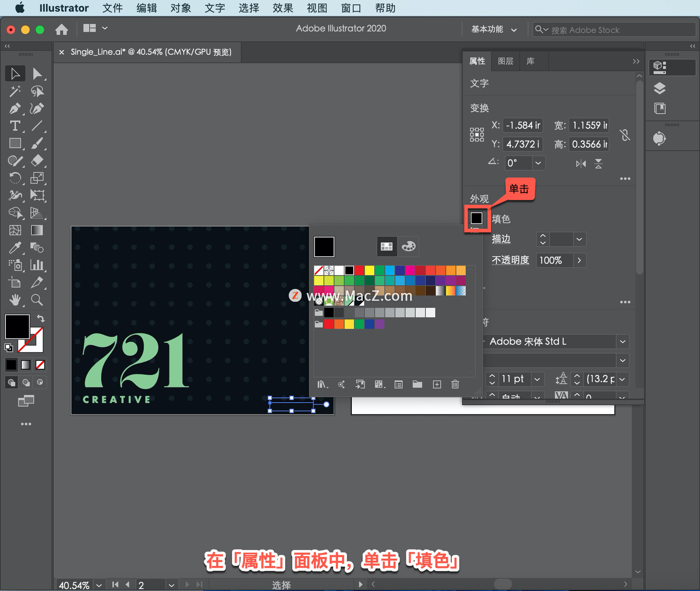
Task: Select the Hand tool
Action: click(15, 300)
